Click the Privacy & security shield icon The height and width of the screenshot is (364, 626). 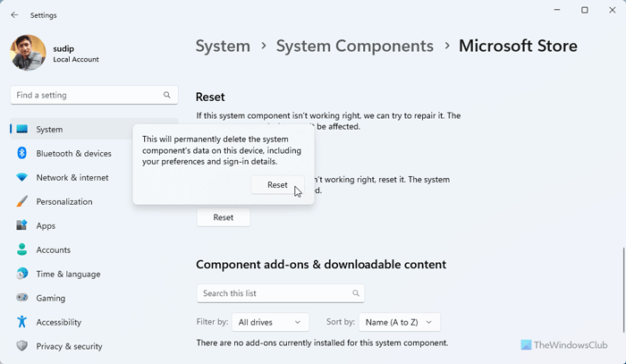[x=22, y=346]
